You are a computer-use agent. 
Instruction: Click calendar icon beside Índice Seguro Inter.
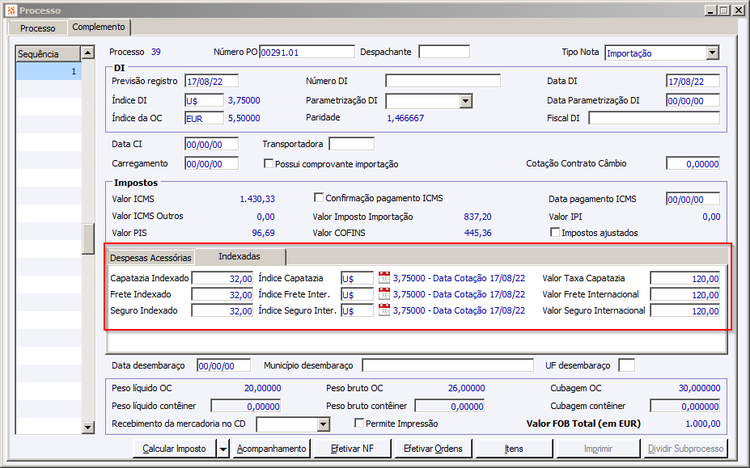(384, 311)
